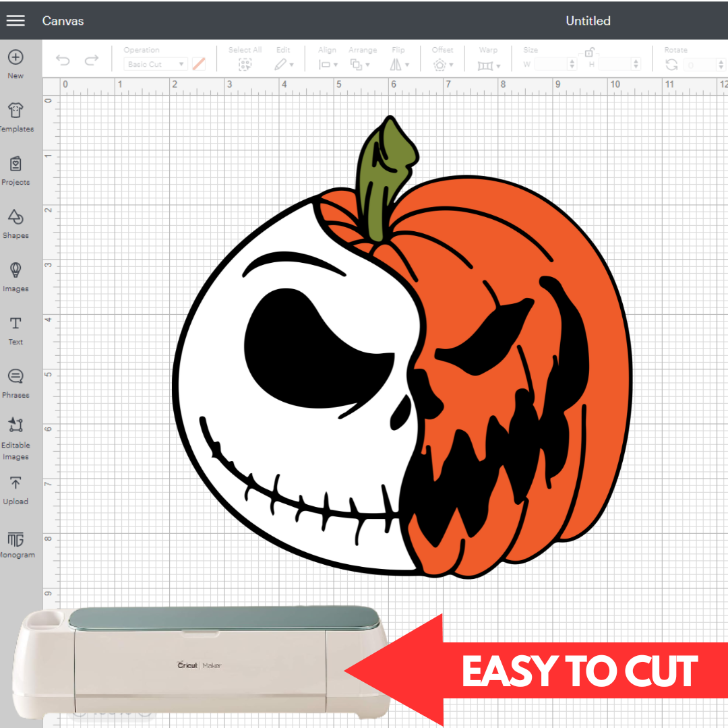Open the Shapes panel
The width and height of the screenshot is (728, 728).
[16, 224]
